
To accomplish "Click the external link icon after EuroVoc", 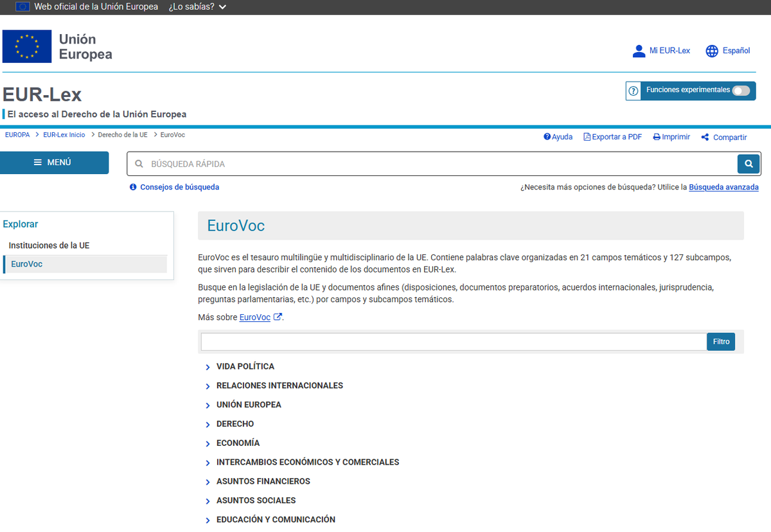I will (278, 317).
